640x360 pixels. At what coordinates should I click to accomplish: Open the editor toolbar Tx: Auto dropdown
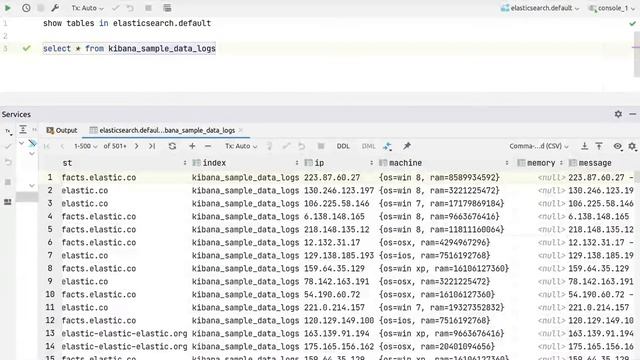(87, 8)
